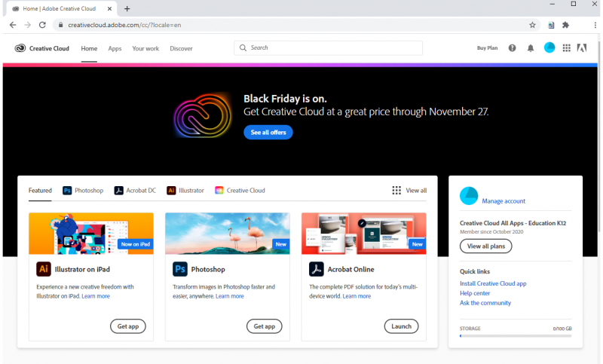Click the "Black Friday is on." headline
This screenshot has width=603, height=364.
pos(285,99)
